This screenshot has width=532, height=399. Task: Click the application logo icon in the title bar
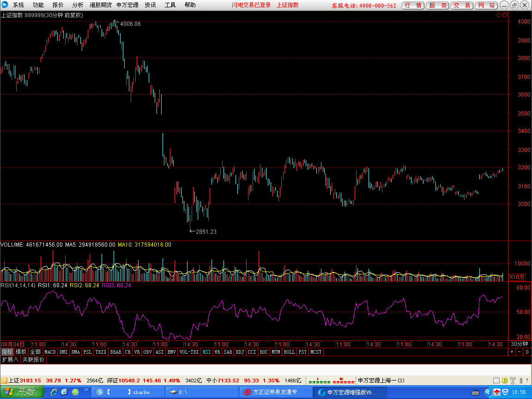coord(5,5)
